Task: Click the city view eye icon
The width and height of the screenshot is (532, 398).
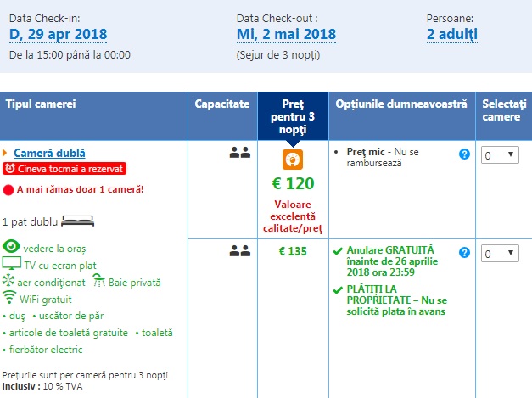Action: tap(12, 246)
